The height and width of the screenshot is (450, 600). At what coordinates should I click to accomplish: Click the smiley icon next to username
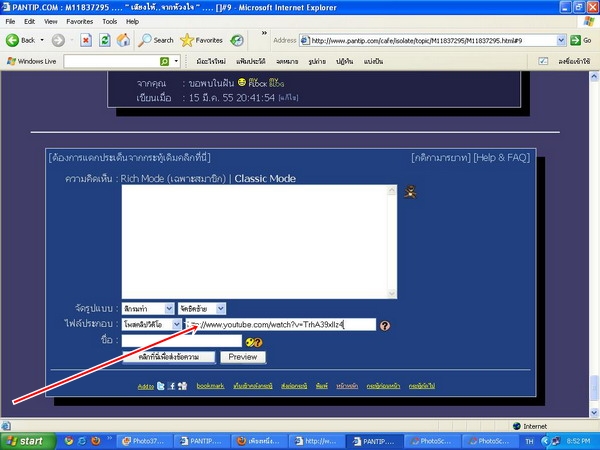pos(241,82)
